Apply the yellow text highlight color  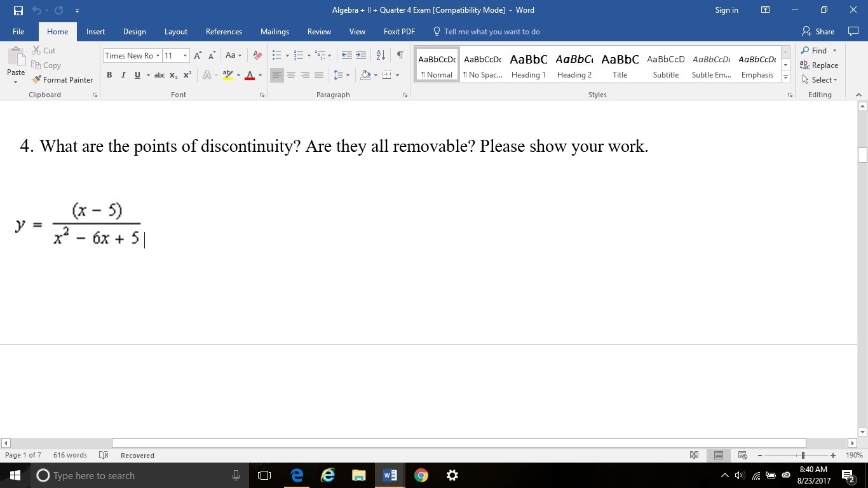(x=228, y=75)
